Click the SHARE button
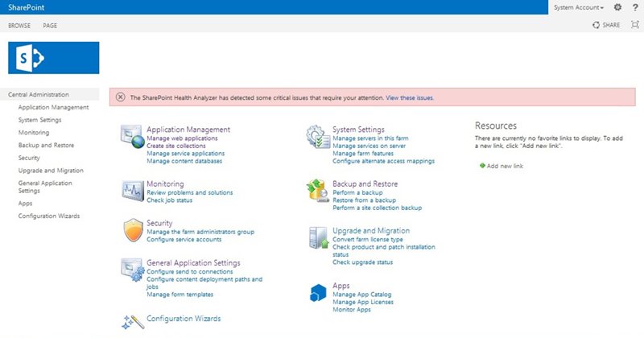Image resolution: width=644 pixels, height=338 pixels. (x=606, y=26)
